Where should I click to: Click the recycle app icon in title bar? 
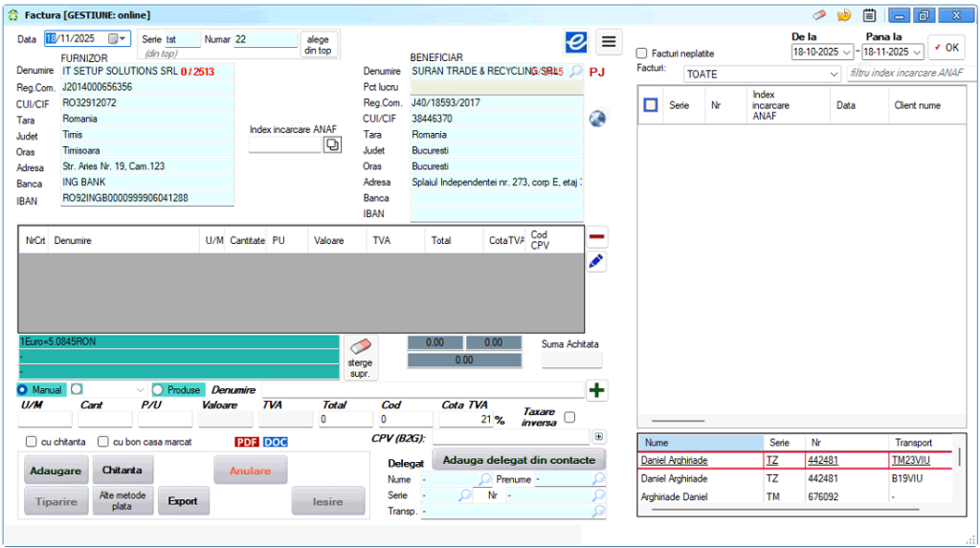coord(13,15)
